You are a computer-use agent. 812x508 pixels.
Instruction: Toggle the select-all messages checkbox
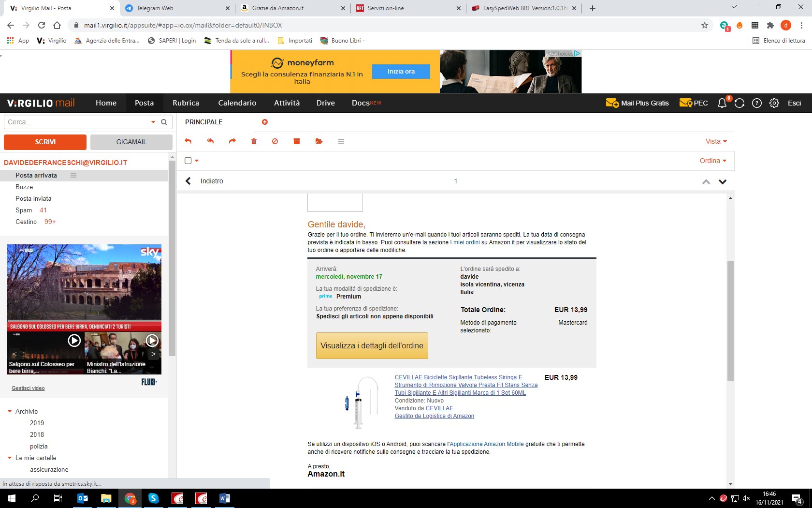(x=188, y=161)
